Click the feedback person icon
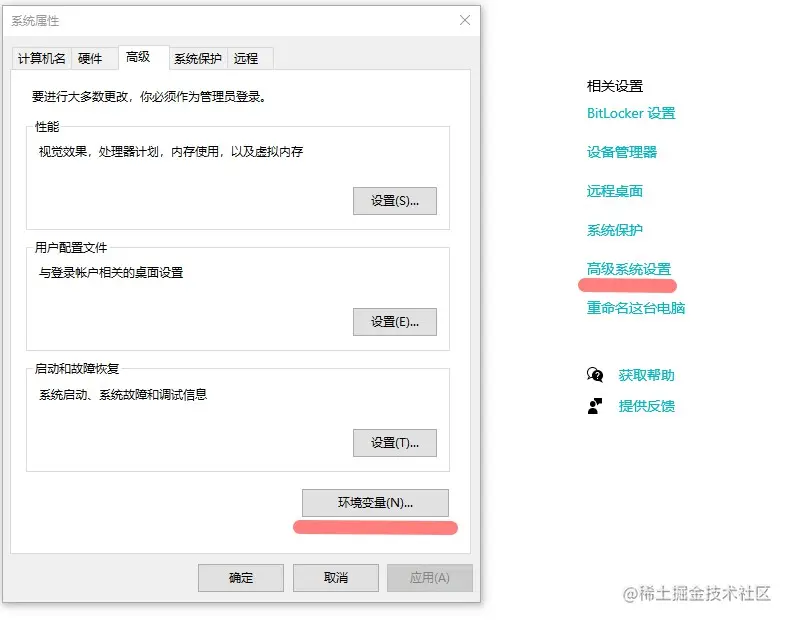The width and height of the screenshot is (789, 621). pos(595,406)
